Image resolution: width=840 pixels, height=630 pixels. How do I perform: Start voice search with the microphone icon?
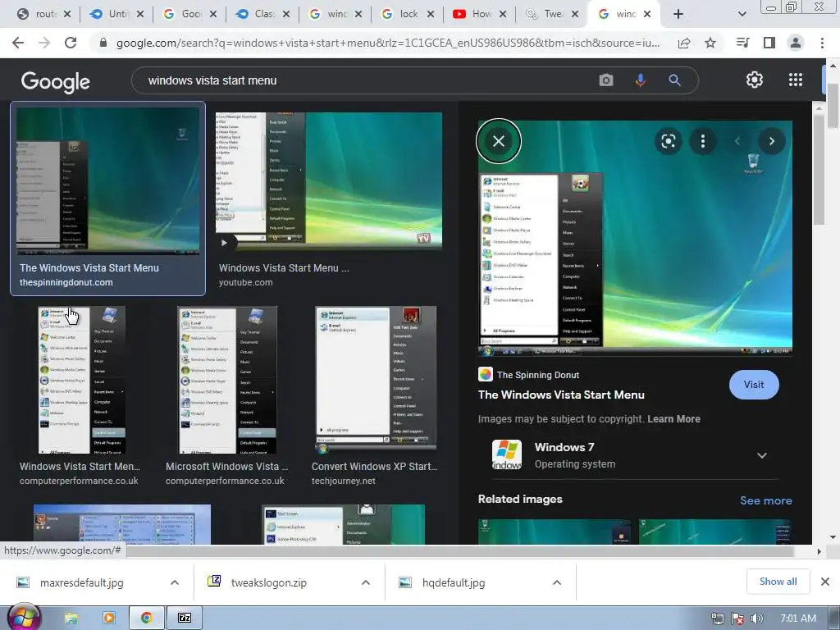pyautogui.click(x=640, y=80)
